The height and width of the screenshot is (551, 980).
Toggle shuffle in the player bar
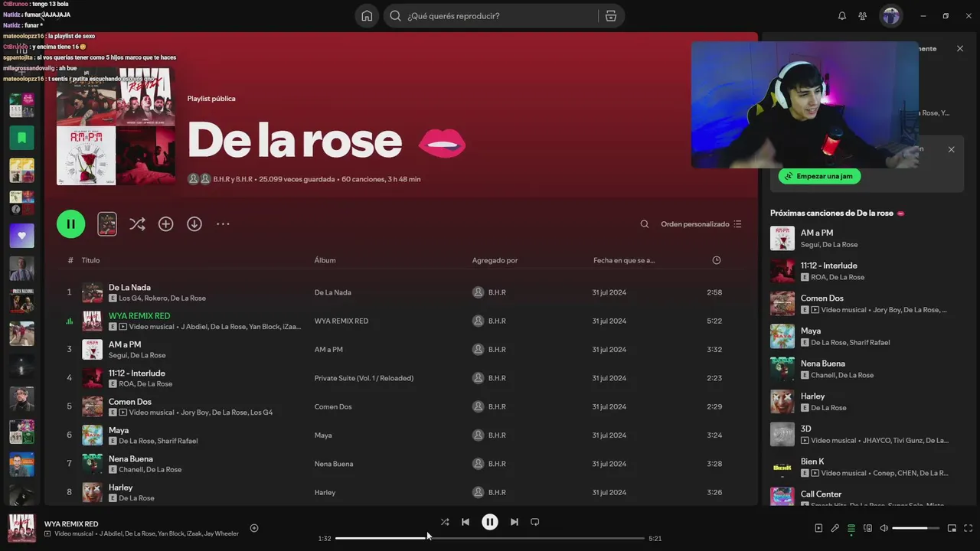pyautogui.click(x=445, y=522)
